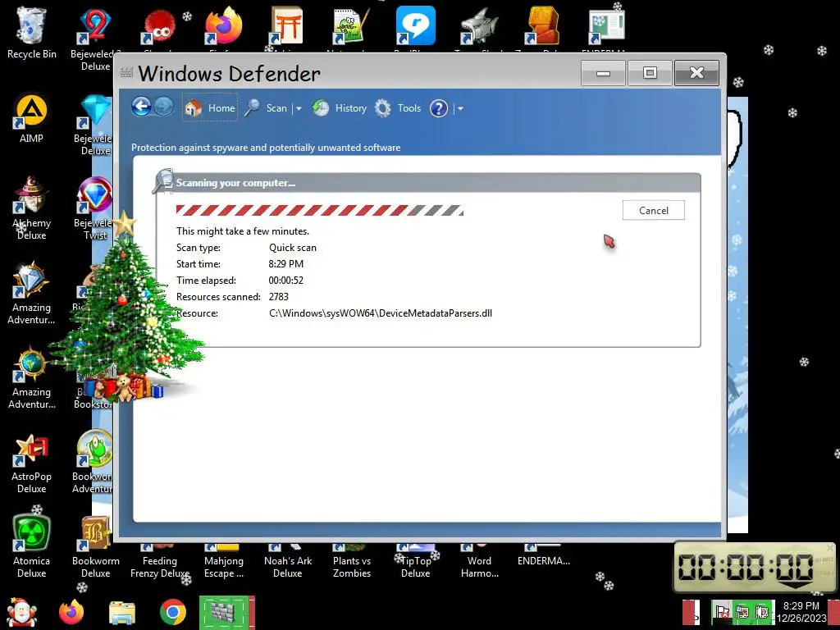Select the Noah's Ark Deluxe shortcut
The height and width of the screenshot is (630, 840).
288,561
